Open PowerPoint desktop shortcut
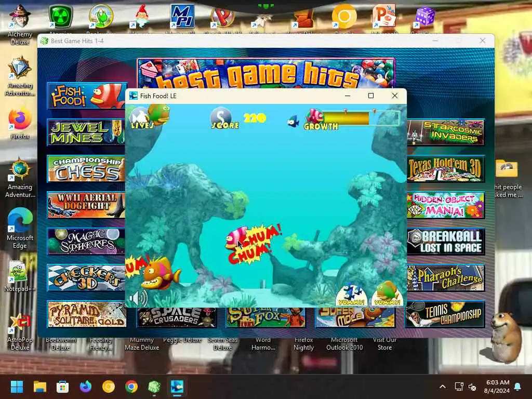This screenshot has height=399, width=532. pos(384,16)
